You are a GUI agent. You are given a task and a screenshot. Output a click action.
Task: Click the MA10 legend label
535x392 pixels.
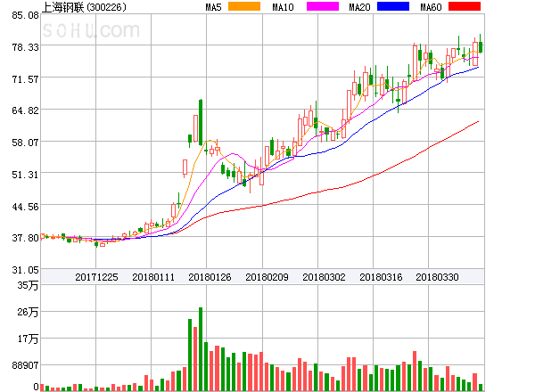283,7
